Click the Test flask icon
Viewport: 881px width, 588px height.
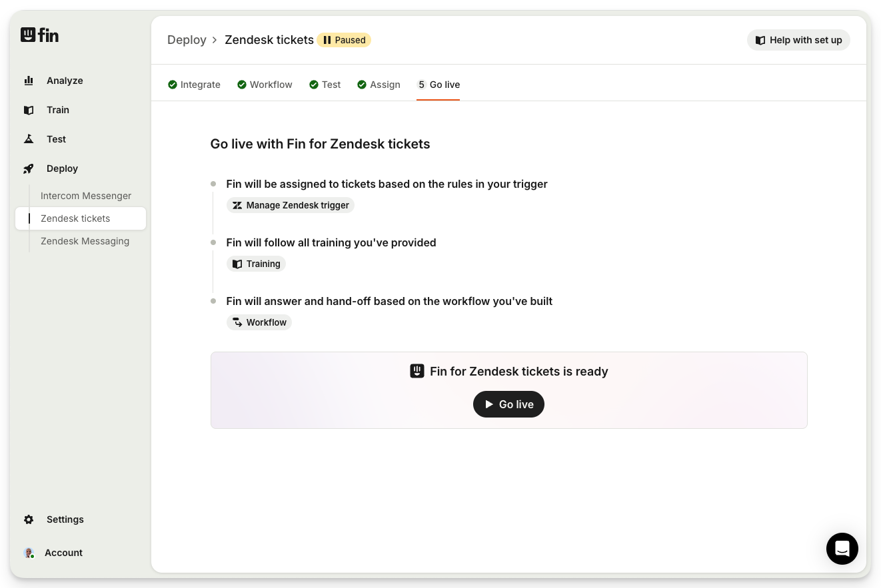[x=29, y=139]
